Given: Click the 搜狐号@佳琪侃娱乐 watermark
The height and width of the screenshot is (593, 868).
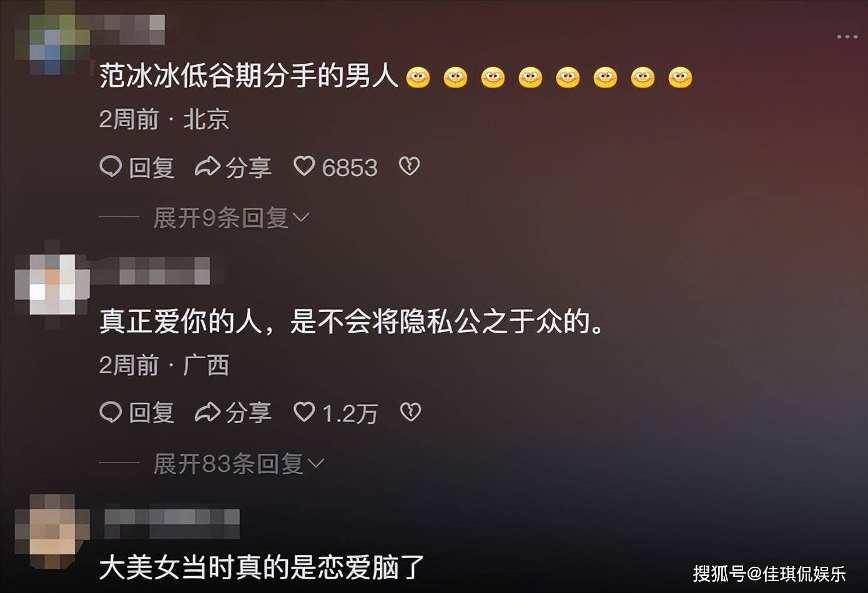Looking at the screenshot, I should click(x=769, y=573).
